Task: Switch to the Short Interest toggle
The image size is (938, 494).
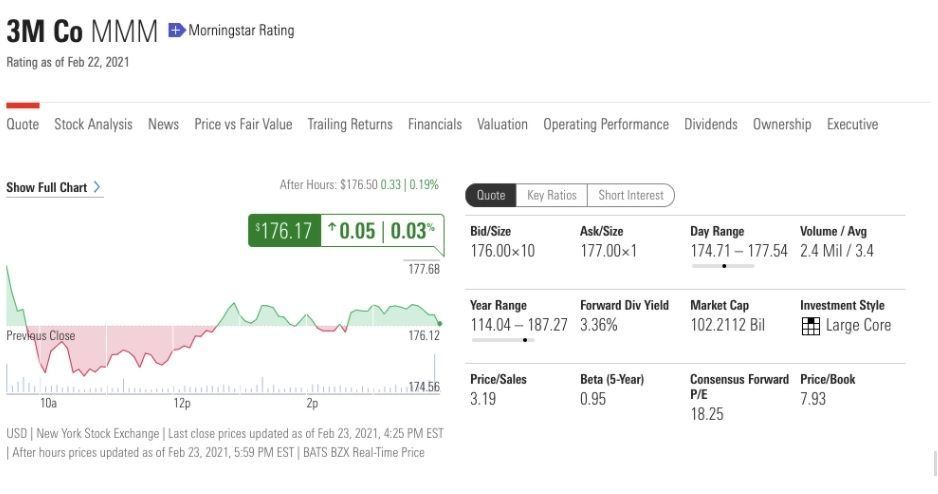Action: pyautogui.click(x=631, y=195)
